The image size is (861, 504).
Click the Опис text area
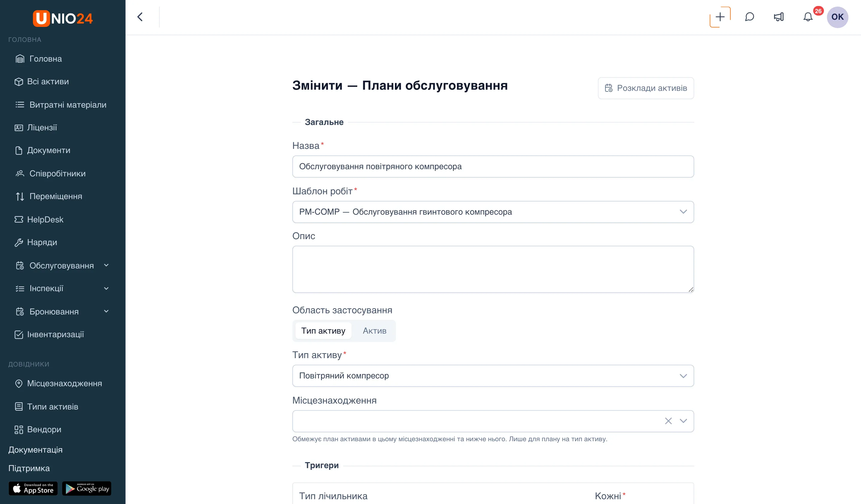coord(493,269)
